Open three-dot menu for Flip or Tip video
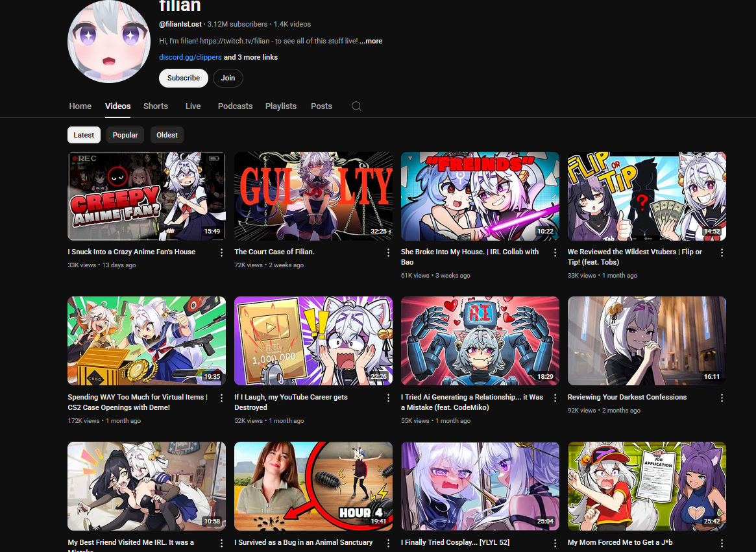 pos(722,252)
